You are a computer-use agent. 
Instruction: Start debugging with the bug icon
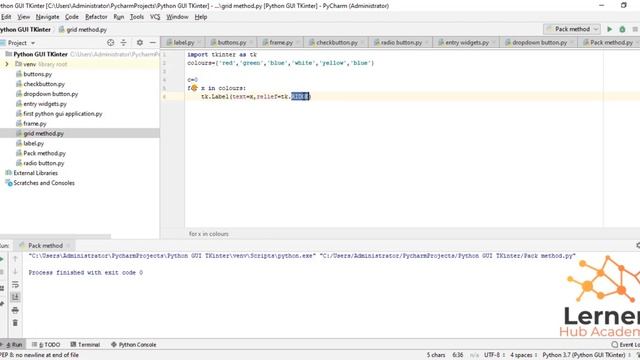click(622, 29)
